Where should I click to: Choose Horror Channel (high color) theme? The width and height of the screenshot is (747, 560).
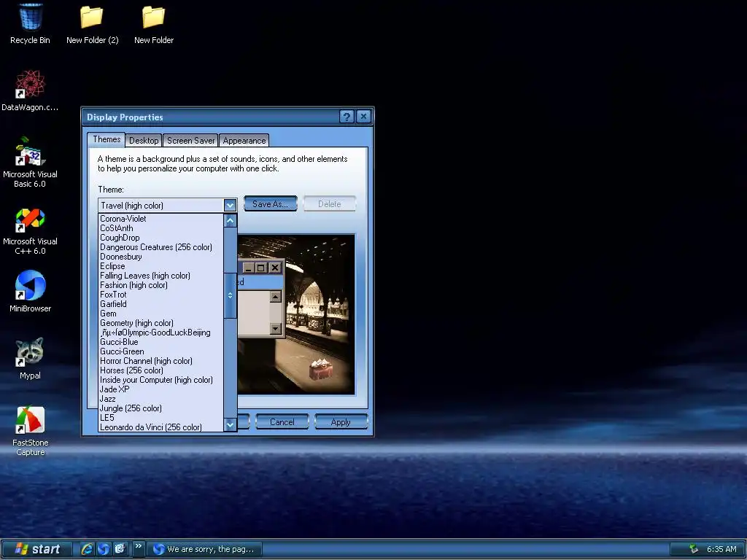click(160, 361)
